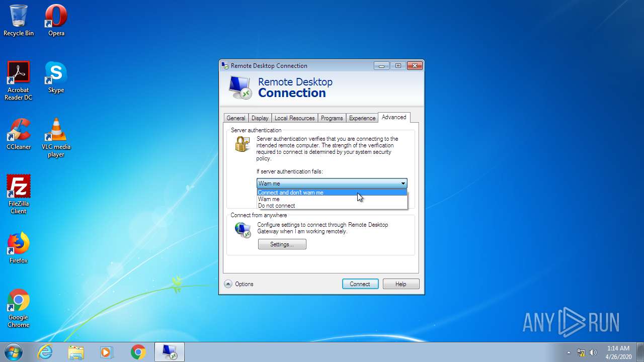Open Windows Explorer from the taskbar

tap(76, 352)
